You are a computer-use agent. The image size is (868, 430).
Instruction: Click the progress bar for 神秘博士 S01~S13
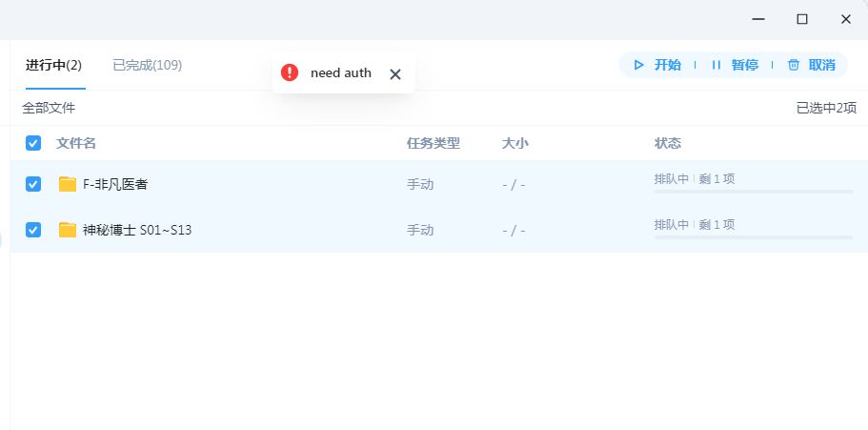[754, 237]
